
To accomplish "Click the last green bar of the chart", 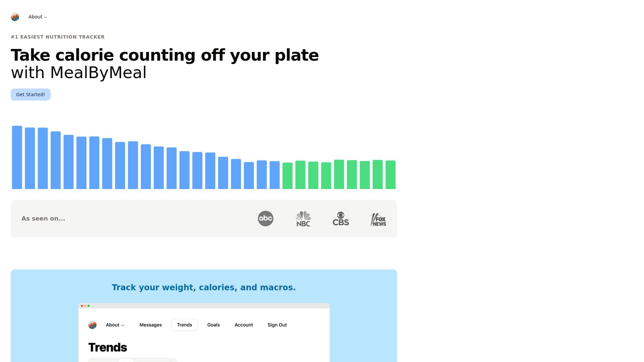I will (x=391, y=174).
